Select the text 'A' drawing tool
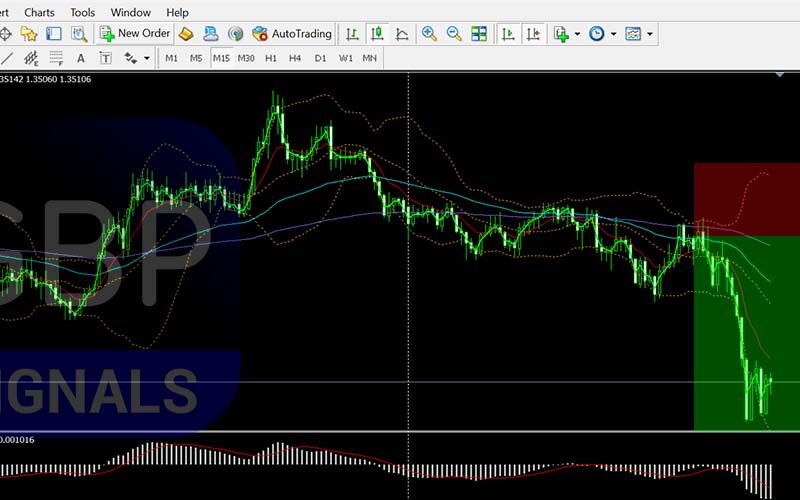The width and height of the screenshot is (800, 500). pyautogui.click(x=81, y=58)
